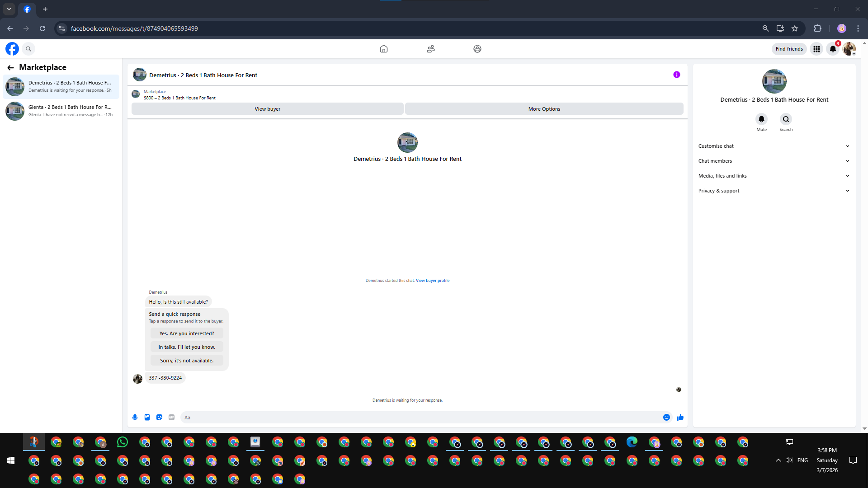Image resolution: width=868 pixels, height=488 pixels.
Task: Choose a GIF with the GIF icon
Action: 171,418
